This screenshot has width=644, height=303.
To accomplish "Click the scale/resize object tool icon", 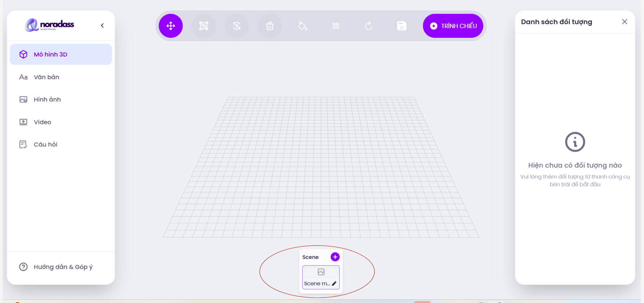I will [204, 26].
